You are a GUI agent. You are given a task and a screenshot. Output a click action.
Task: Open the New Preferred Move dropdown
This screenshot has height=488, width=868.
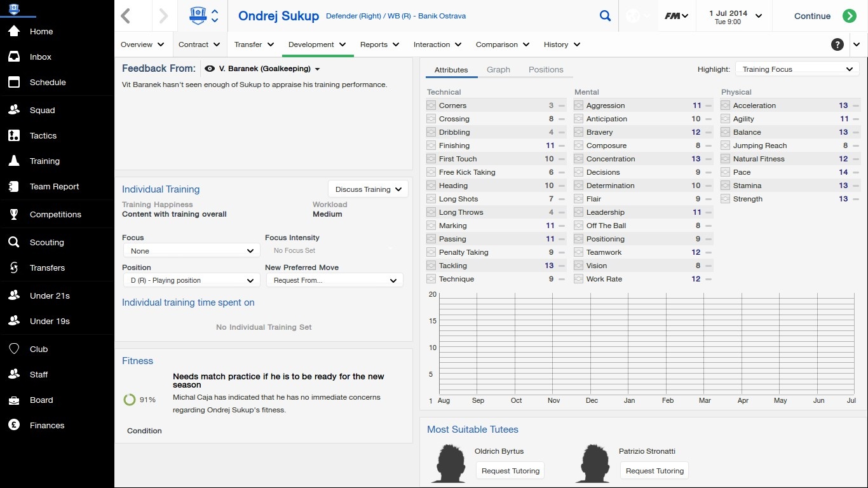[334, 280]
